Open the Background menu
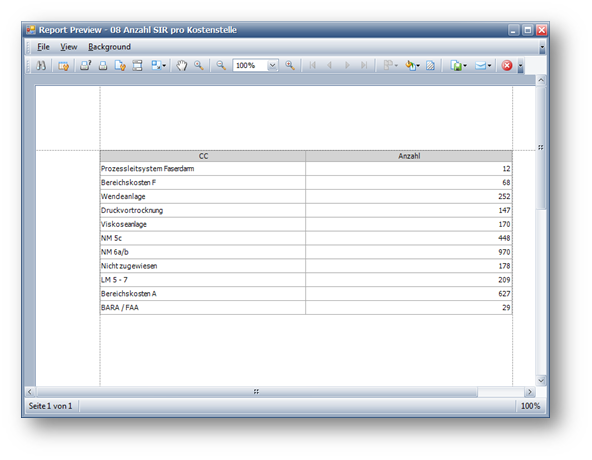The image size is (592, 460). pyautogui.click(x=109, y=47)
